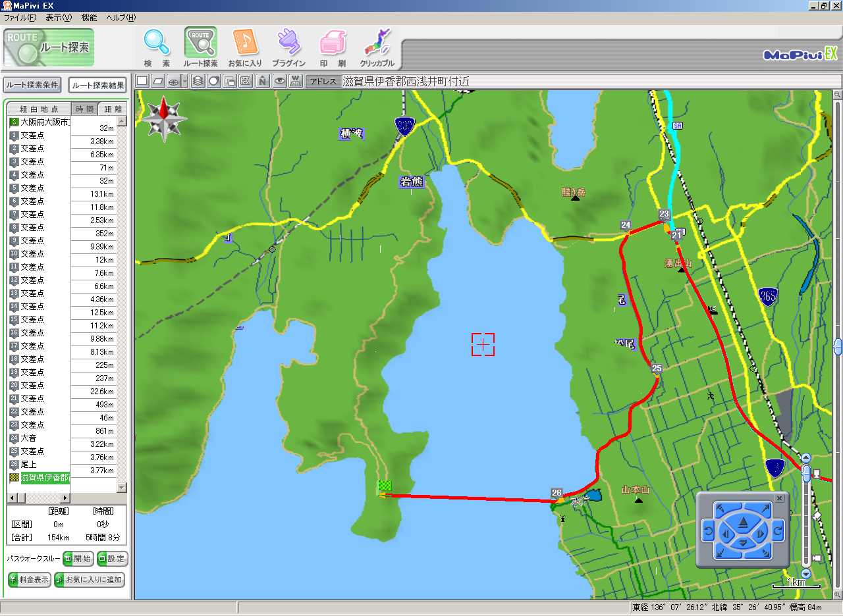
Task: Select the ルート探索 toolbar icon
Action: tap(200, 48)
